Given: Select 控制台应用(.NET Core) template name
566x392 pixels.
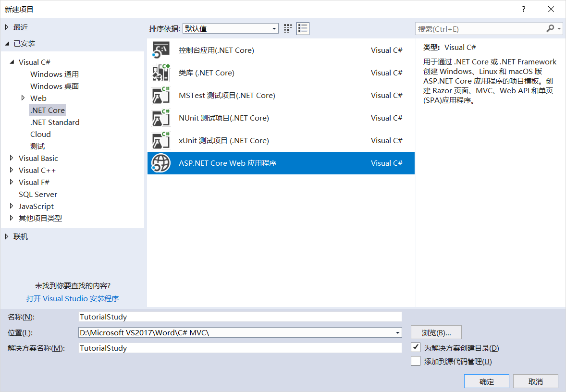Looking at the screenshot, I should point(216,50).
